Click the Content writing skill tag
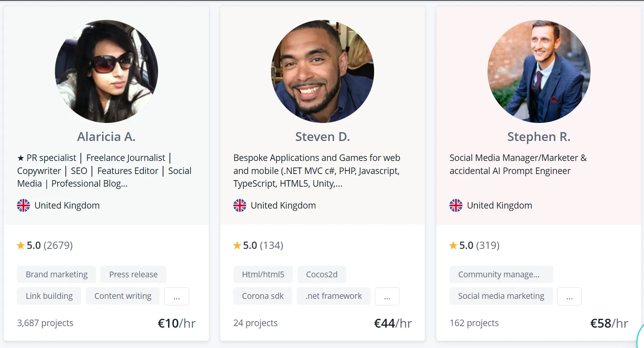This screenshot has width=644, height=348. tap(123, 296)
